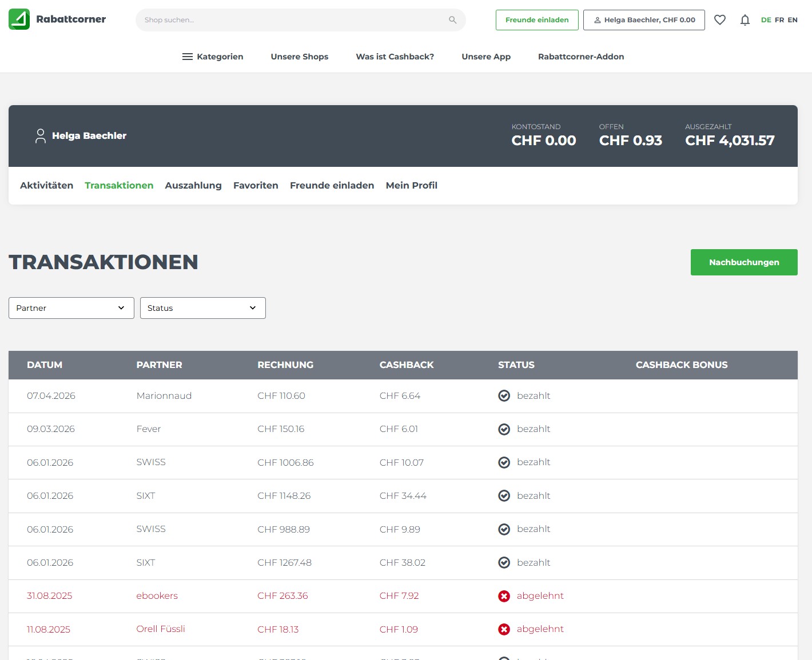Go to Unsere Shops
The width and height of the screenshot is (812, 660).
300,57
